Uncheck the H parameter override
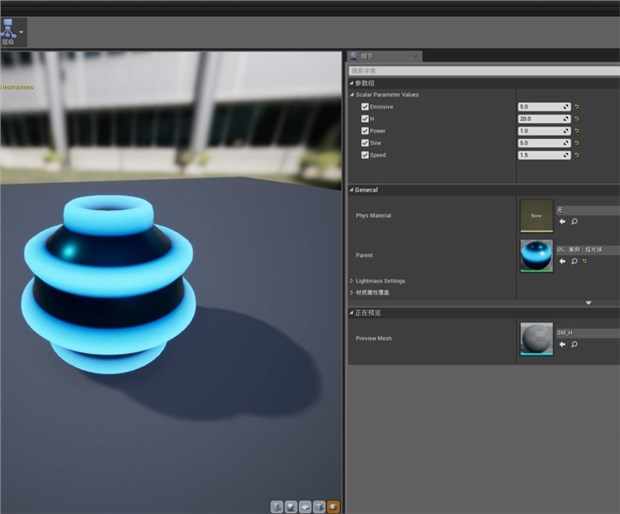The height and width of the screenshot is (514, 620). tap(365, 119)
